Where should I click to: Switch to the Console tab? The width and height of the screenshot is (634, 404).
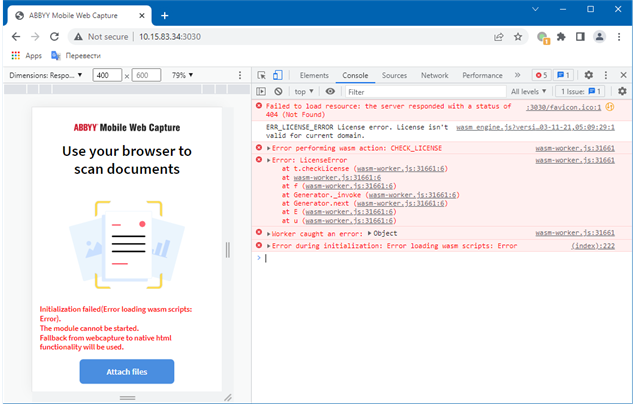355,75
